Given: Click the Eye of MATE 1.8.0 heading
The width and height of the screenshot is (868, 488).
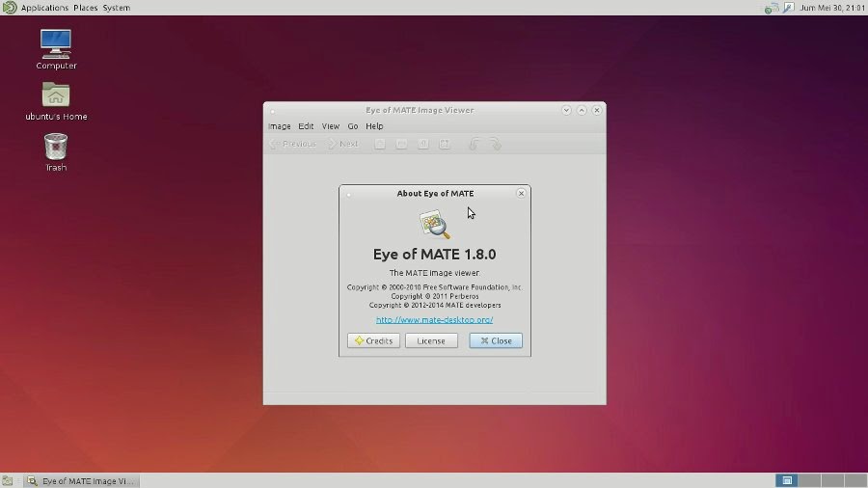Looking at the screenshot, I should click(435, 254).
